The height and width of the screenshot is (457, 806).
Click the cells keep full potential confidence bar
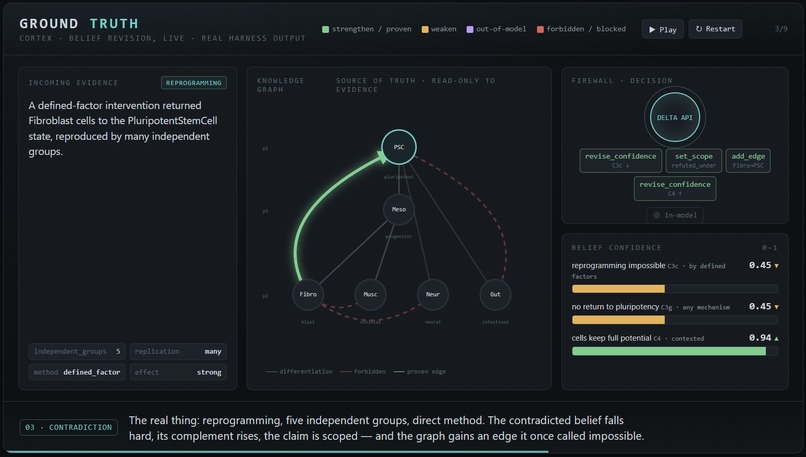tap(675, 351)
